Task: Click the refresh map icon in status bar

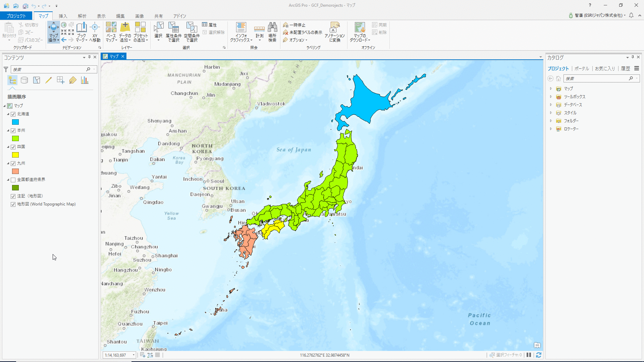Action: tap(539, 355)
